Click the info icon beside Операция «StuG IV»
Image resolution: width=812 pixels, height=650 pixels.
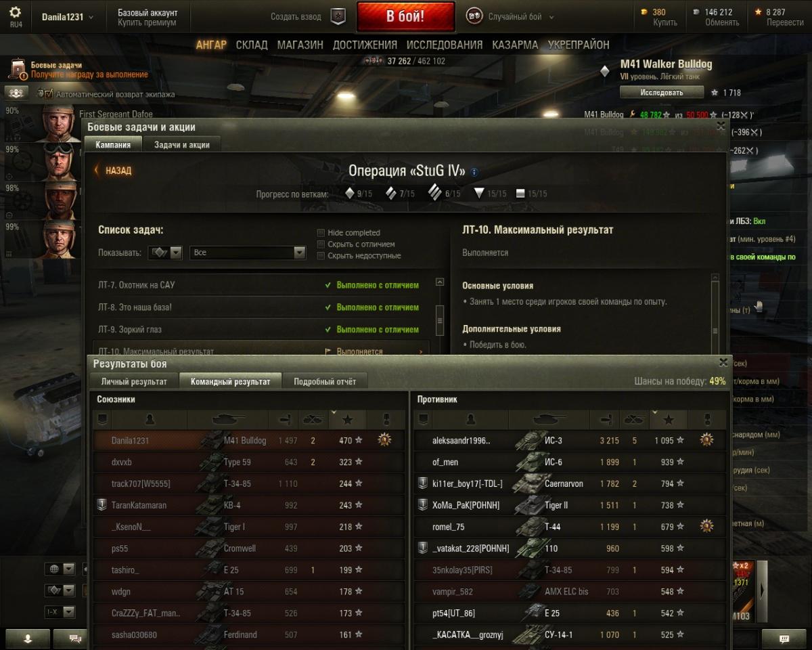(474, 172)
